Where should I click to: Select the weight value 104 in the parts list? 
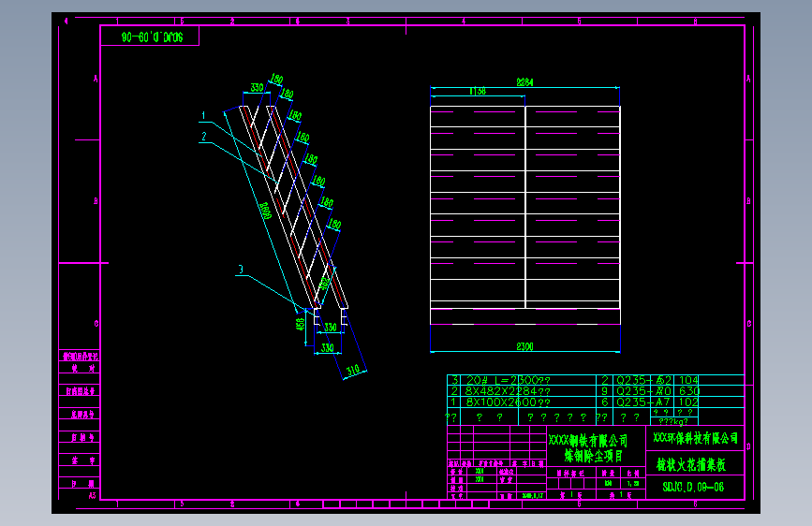(x=688, y=380)
